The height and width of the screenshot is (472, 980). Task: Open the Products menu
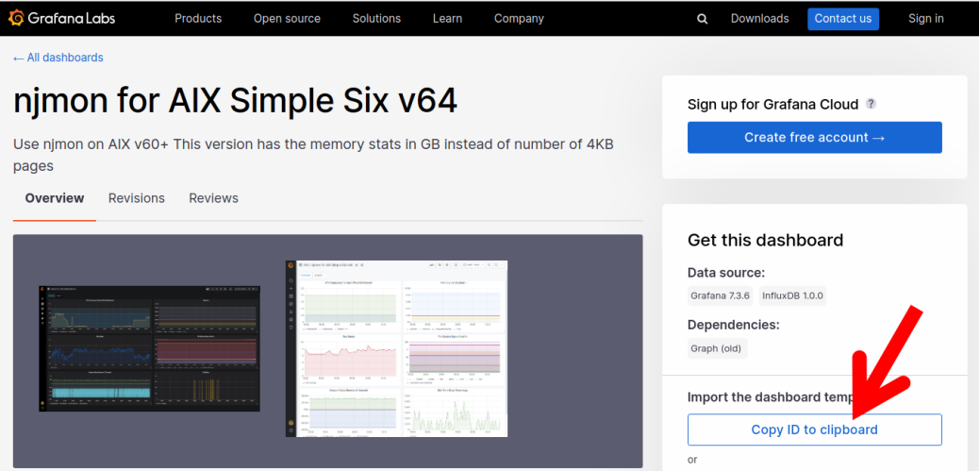[198, 18]
